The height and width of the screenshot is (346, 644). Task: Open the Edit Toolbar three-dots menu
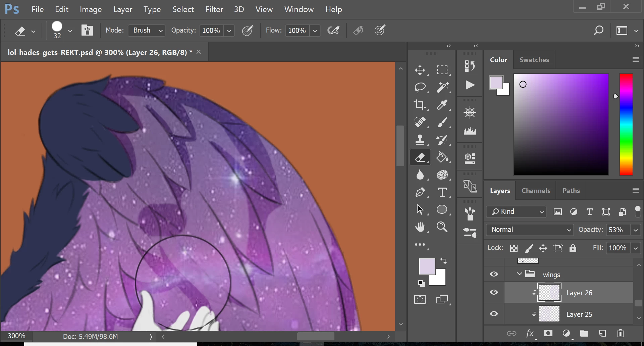coord(420,245)
